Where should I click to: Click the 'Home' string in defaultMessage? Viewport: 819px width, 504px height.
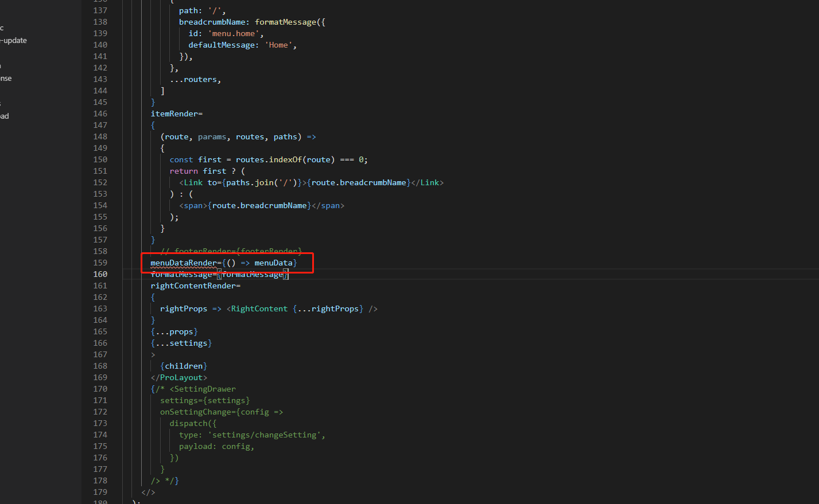278,45
